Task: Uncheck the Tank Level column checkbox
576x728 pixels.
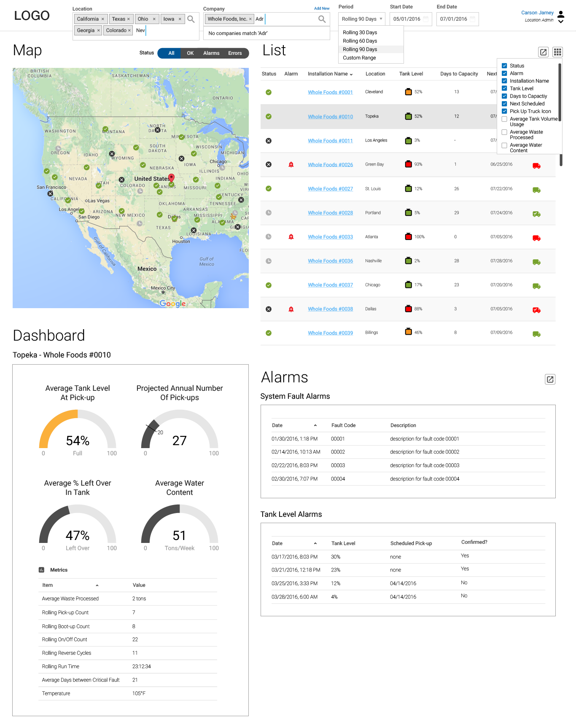Action: [x=504, y=89]
